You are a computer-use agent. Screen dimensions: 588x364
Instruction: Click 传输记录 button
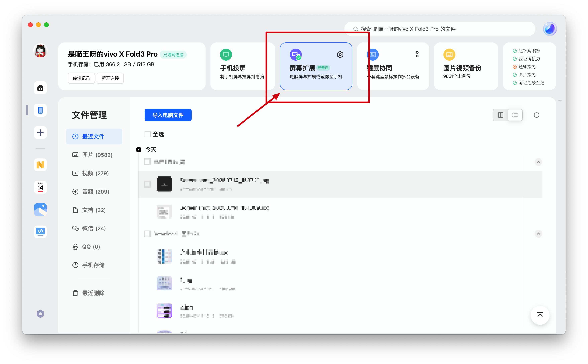pos(81,78)
